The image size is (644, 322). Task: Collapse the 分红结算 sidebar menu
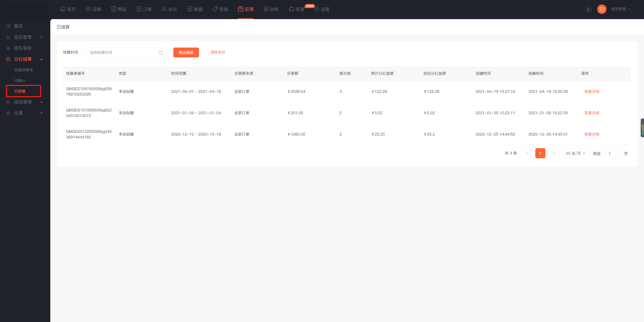point(25,59)
